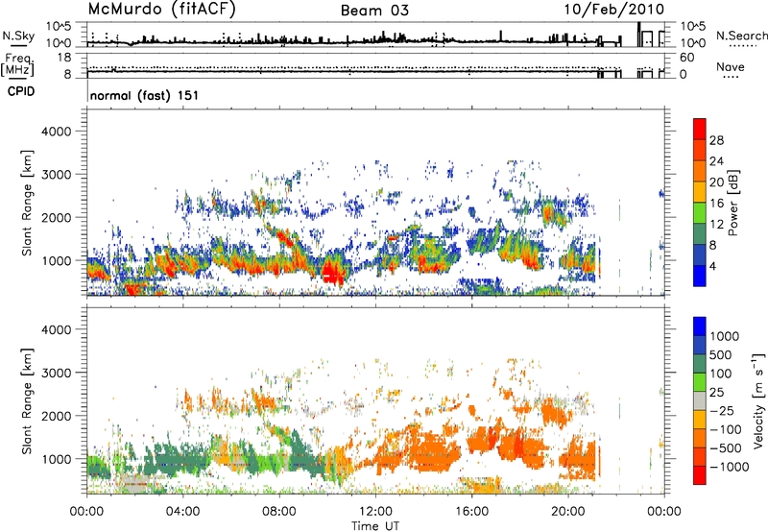
Task: Select the blue bottom segment of the power color bar
Action: point(700,277)
